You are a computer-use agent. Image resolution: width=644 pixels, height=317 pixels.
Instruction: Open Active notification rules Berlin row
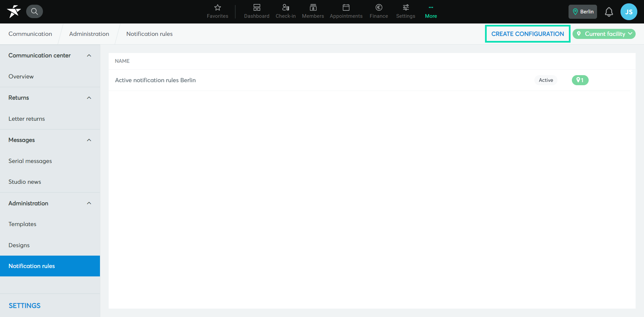(x=369, y=80)
